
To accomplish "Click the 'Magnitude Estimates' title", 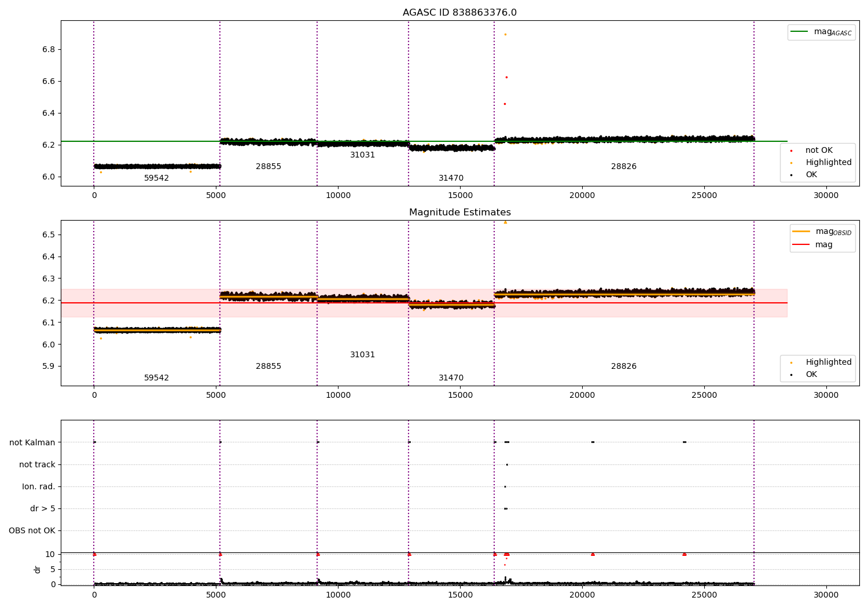I will 460,213.
